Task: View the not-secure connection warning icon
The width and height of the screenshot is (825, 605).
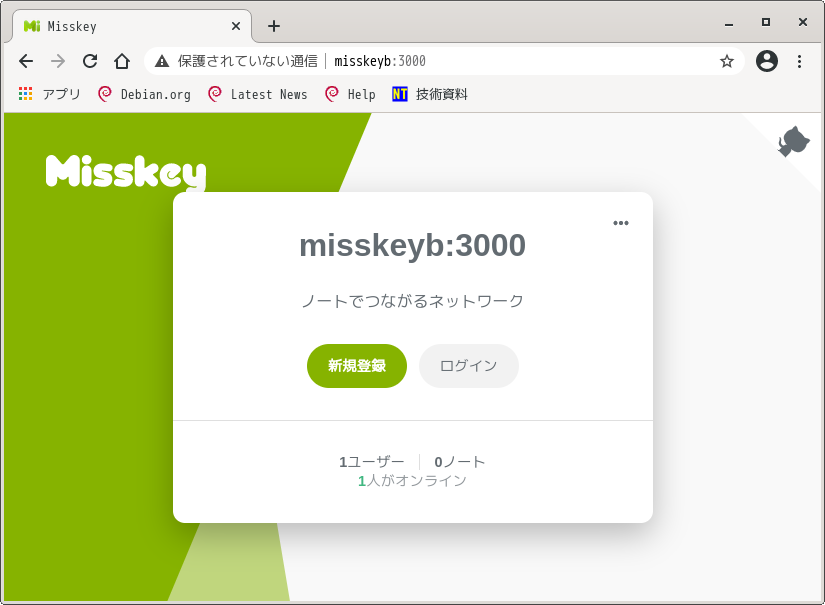Action: click(x=162, y=62)
